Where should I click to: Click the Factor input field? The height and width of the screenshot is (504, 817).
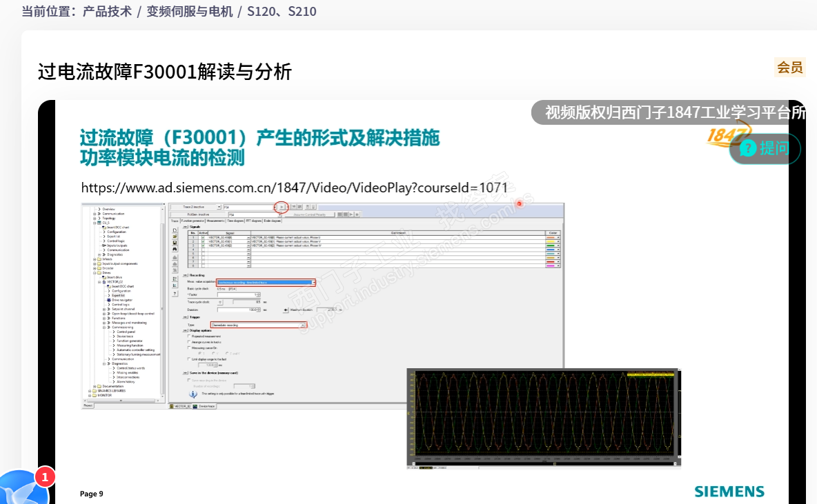click(239, 294)
